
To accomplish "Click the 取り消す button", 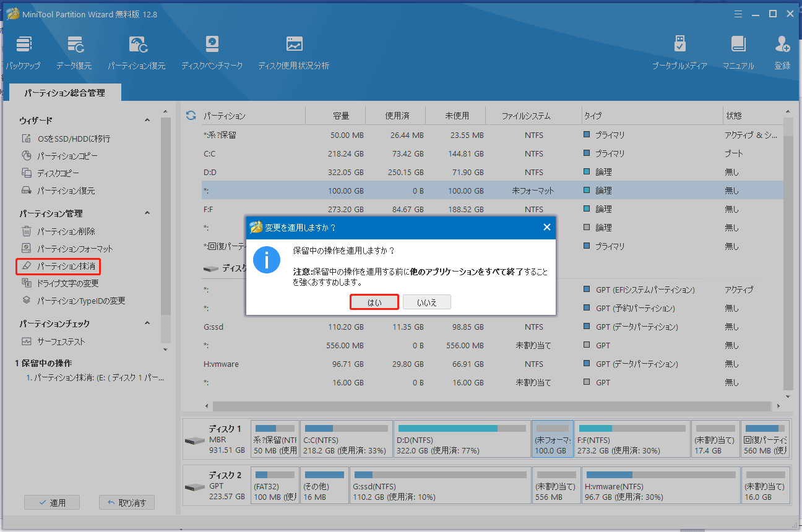I will click(x=127, y=503).
